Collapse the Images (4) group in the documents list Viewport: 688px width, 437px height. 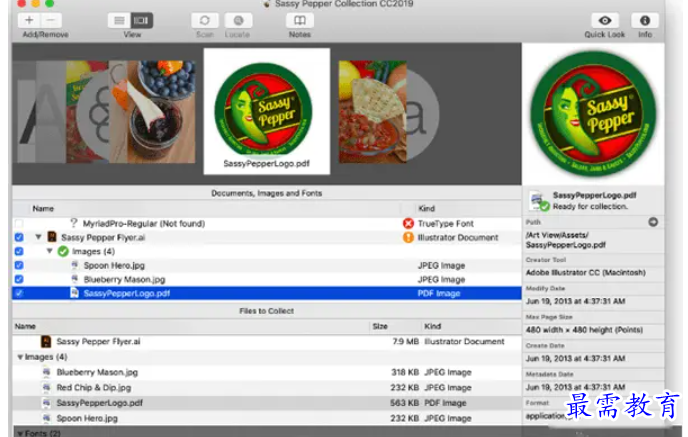pos(50,251)
